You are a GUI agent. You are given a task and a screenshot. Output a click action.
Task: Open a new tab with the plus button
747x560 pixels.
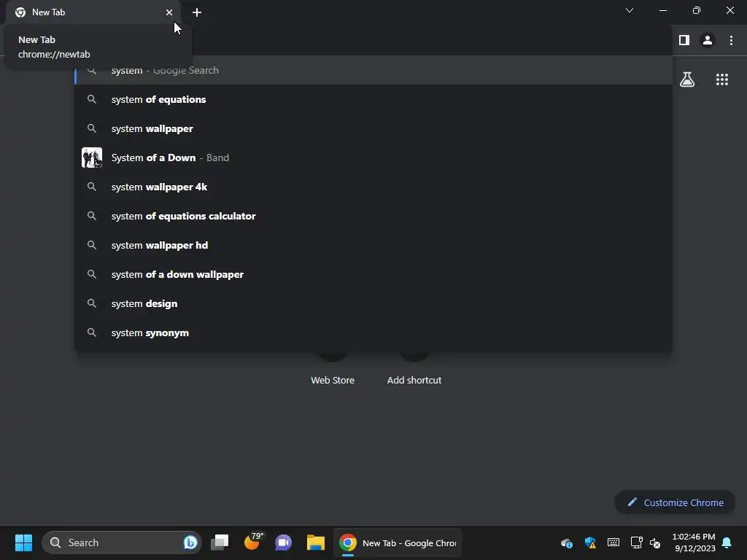[197, 12]
